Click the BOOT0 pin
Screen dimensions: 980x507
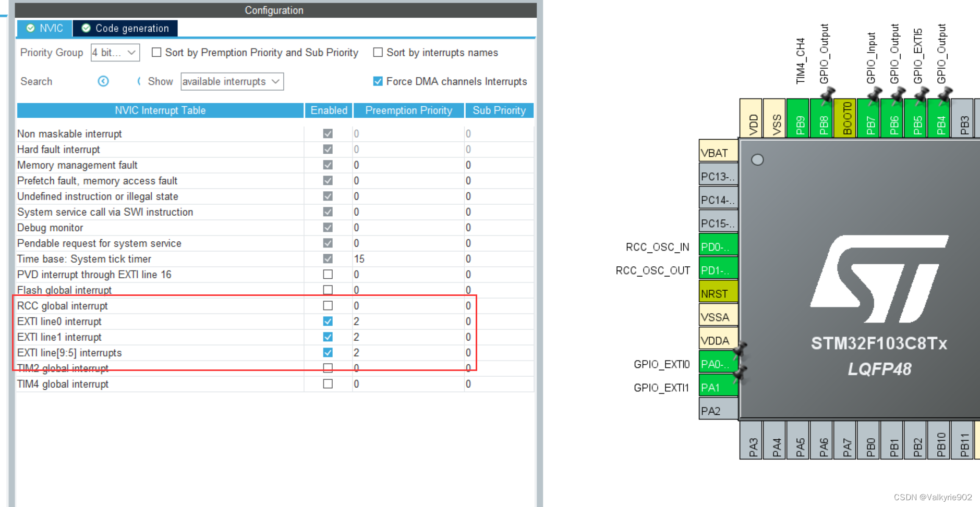pos(845,118)
